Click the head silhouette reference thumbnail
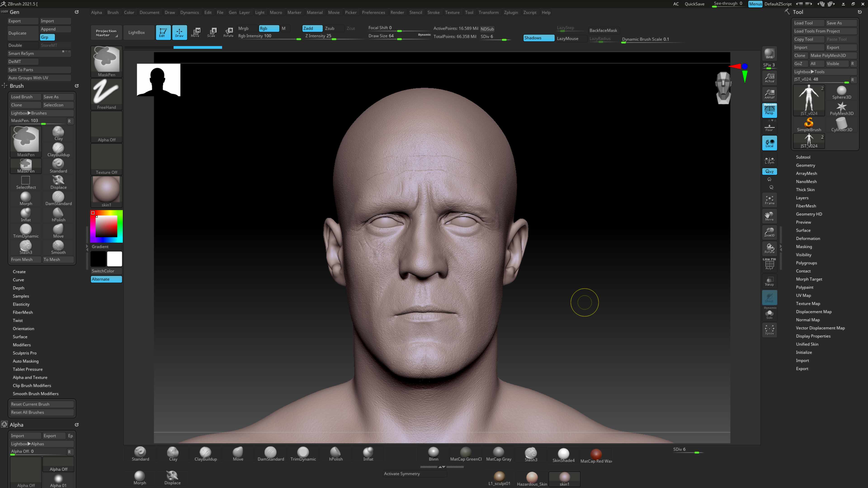This screenshot has height=488, width=868. pos(158,80)
